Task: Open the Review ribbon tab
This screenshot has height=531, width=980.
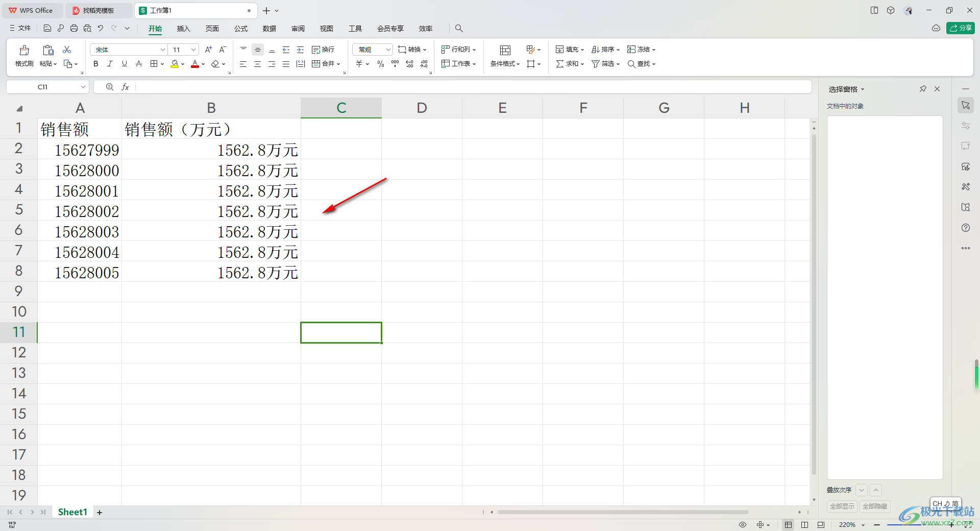Action: [298, 29]
